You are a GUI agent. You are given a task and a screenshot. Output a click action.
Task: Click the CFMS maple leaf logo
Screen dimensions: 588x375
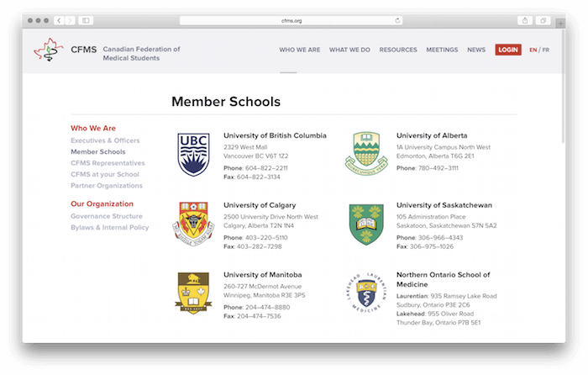48,50
